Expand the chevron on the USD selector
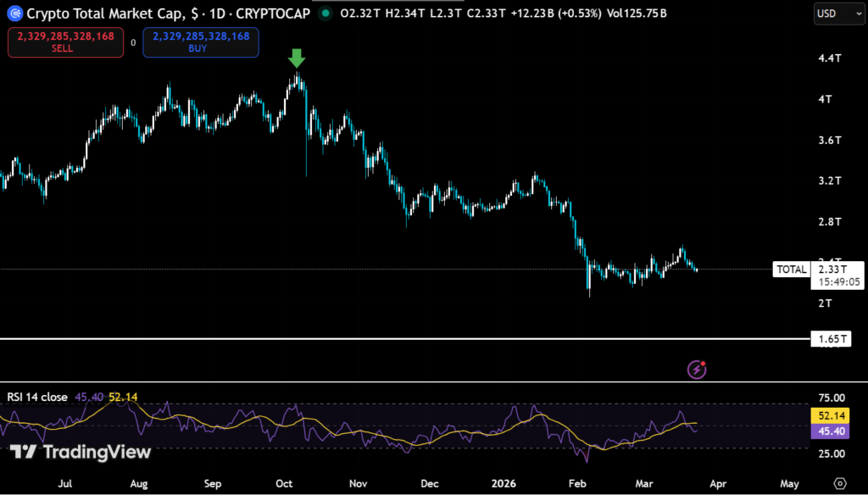The image size is (868, 495). click(857, 14)
